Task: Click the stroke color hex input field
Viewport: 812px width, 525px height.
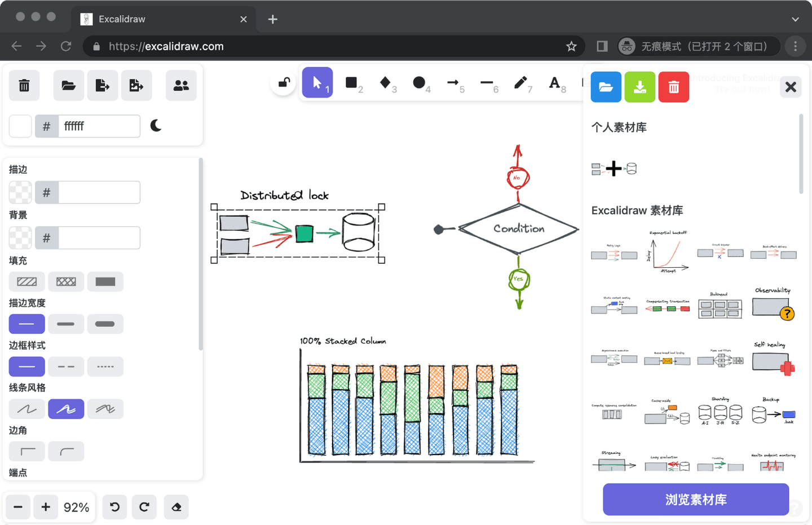Action: pos(99,192)
